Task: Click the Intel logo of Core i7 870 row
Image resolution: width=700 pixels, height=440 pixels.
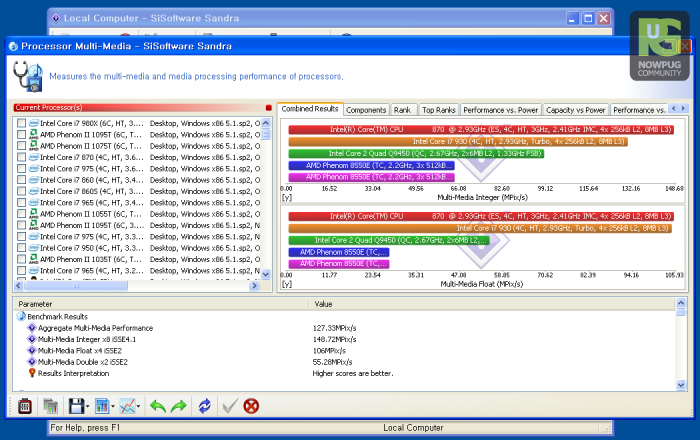Action: (x=33, y=157)
